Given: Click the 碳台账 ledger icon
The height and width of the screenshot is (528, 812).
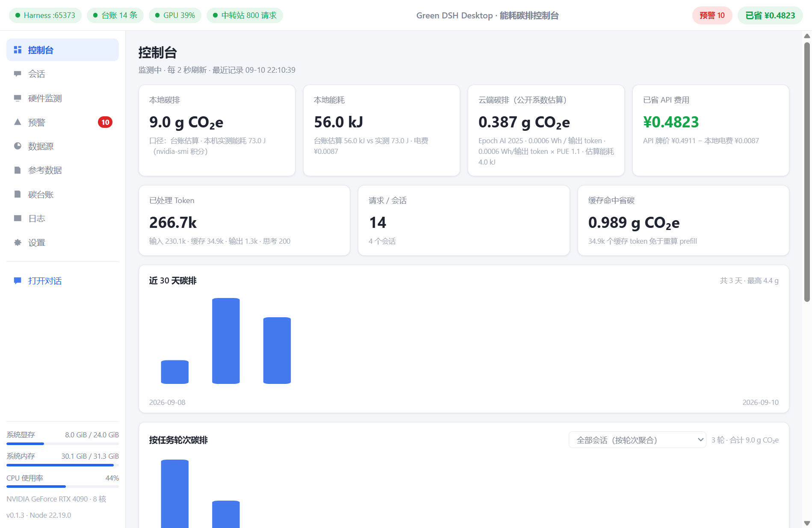Looking at the screenshot, I should click(18, 195).
